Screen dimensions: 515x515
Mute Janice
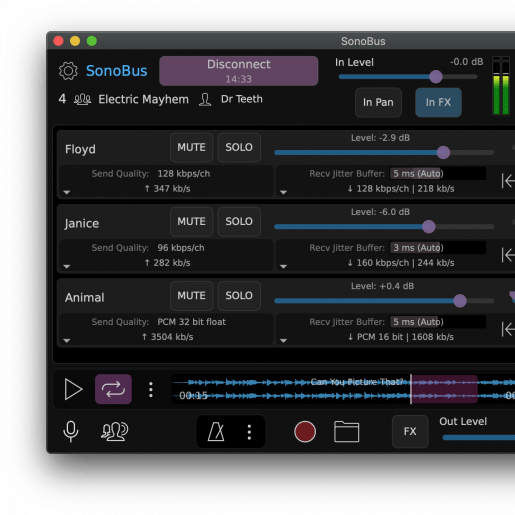pos(191,222)
